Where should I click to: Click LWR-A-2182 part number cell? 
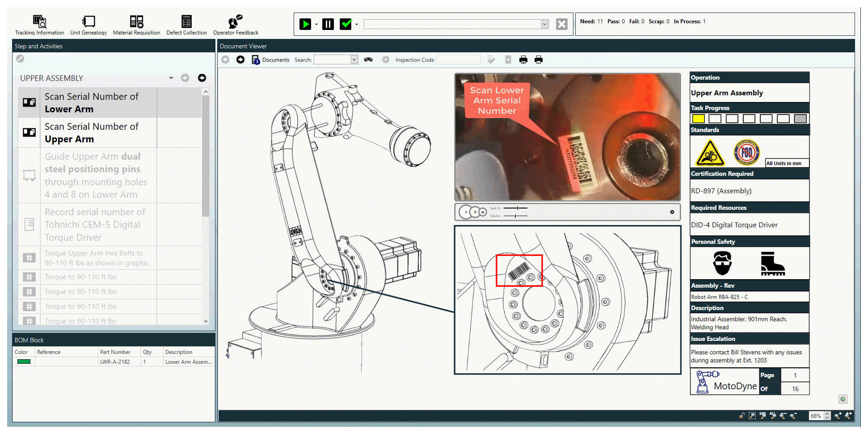[119, 362]
